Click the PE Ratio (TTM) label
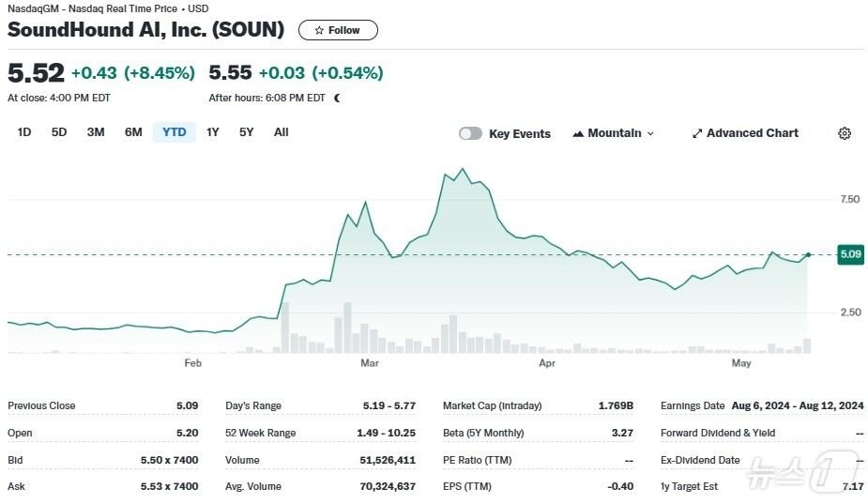Viewport: 868px width, 504px height. tap(478, 460)
